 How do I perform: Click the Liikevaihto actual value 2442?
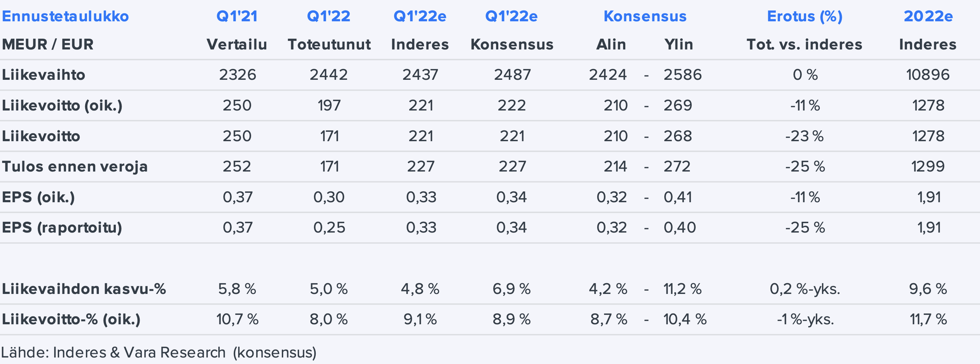(x=329, y=75)
